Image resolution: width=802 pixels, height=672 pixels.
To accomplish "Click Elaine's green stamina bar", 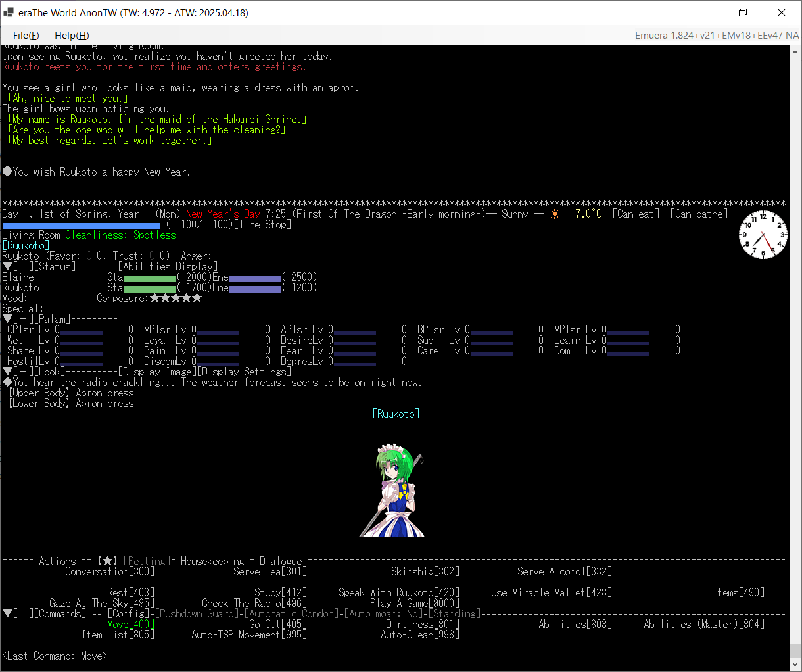I will [x=150, y=279].
